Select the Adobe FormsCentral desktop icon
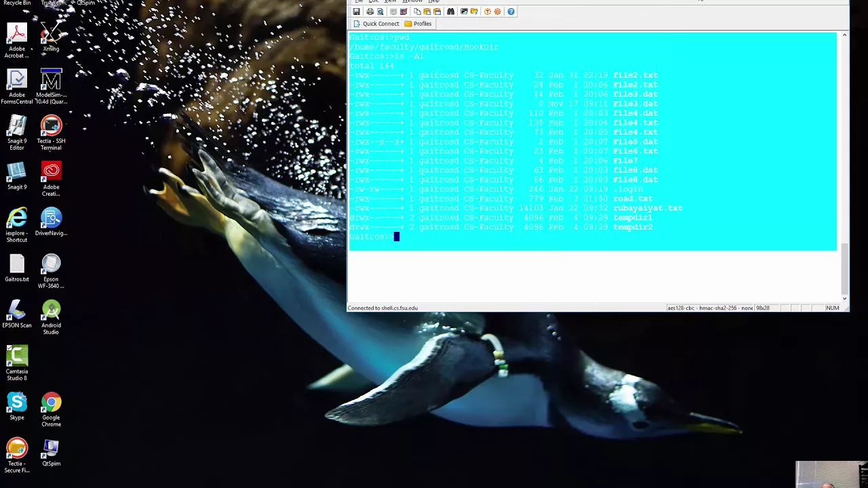Viewport: 868px width, 488px height. pos(17,86)
